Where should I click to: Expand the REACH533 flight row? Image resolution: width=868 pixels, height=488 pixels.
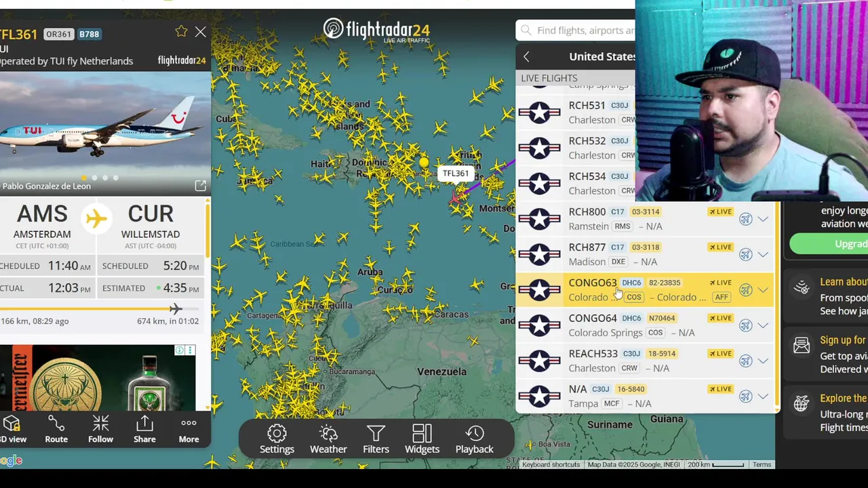click(763, 361)
